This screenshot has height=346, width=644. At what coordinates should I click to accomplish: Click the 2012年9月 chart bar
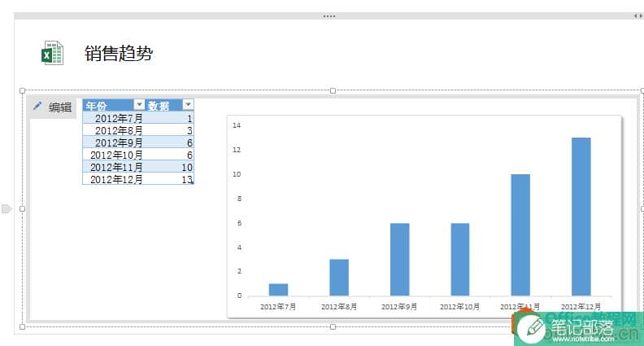[x=399, y=260]
